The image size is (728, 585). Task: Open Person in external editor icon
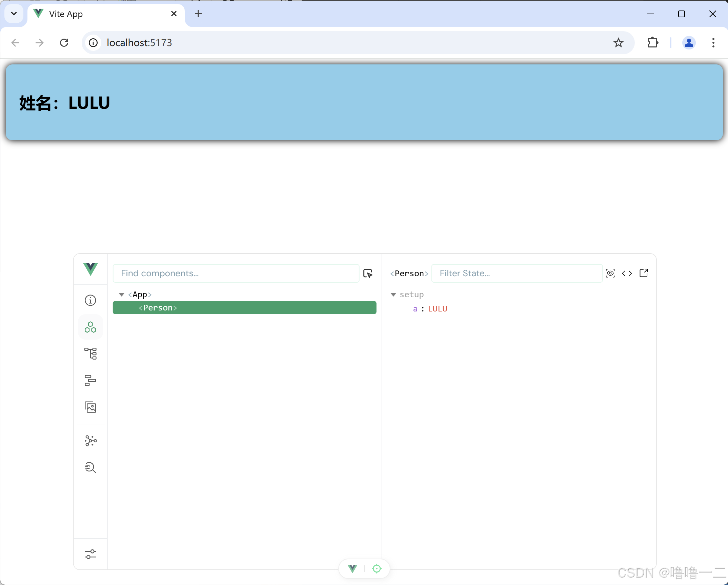(x=644, y=273)
